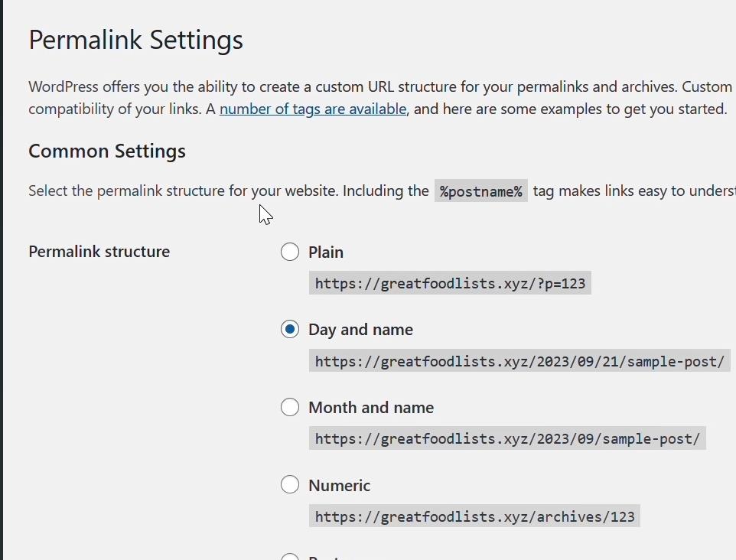Click the 'Month and name' label text
Viewport: 736px width, 560px height.
click(371, 408)
